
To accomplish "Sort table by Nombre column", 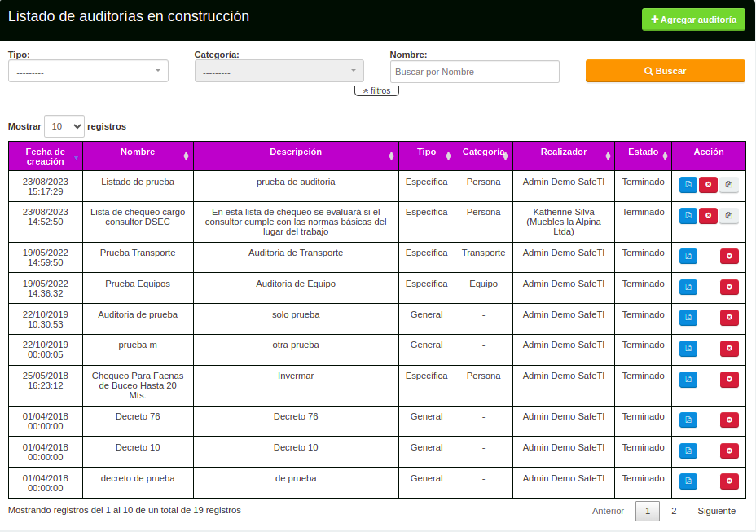I will tap(138, 156).
